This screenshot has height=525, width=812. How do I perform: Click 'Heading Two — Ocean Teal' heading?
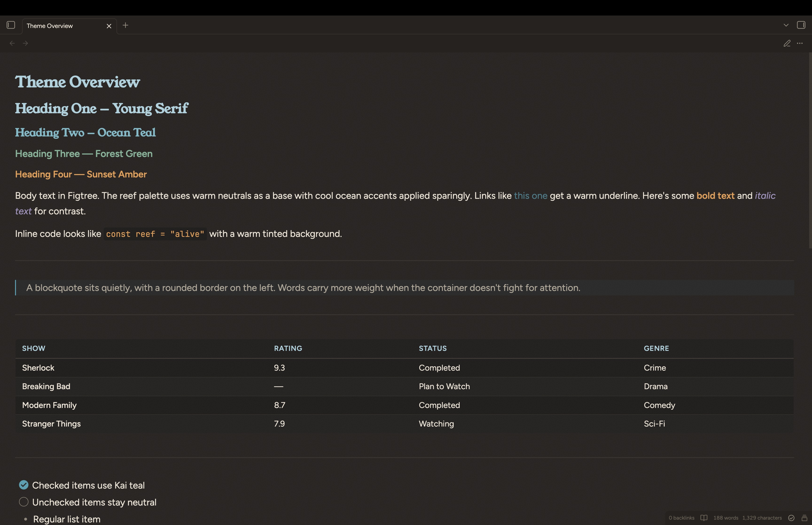click(85, 132)
